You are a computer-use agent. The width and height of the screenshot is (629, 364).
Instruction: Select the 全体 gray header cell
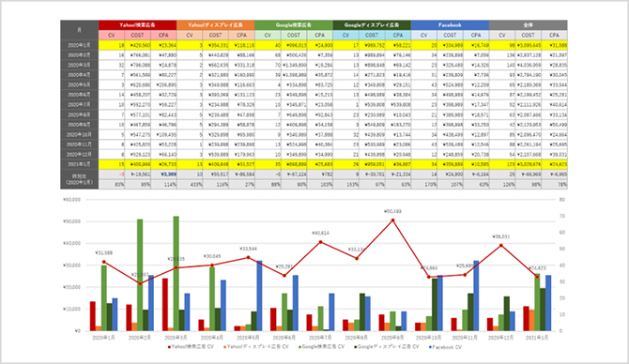(x=528, y=24)
